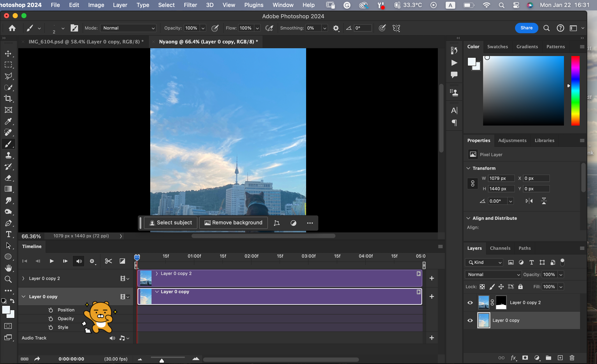Collapse the Transform section

(468, 168)
